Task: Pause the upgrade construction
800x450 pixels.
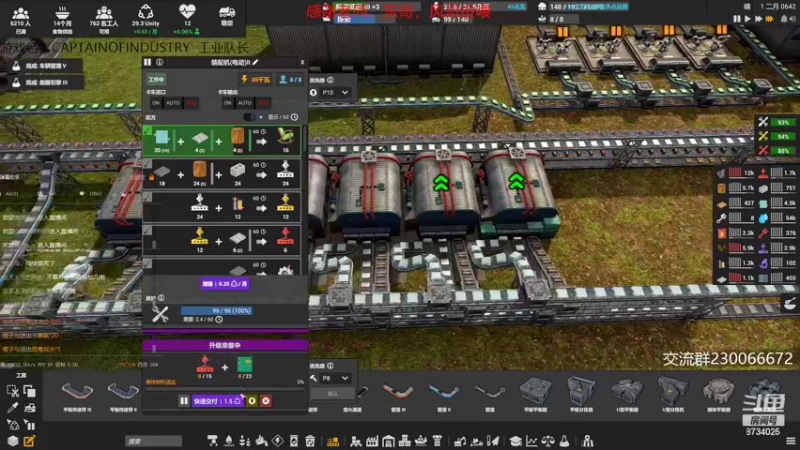Action: point(184,401)
